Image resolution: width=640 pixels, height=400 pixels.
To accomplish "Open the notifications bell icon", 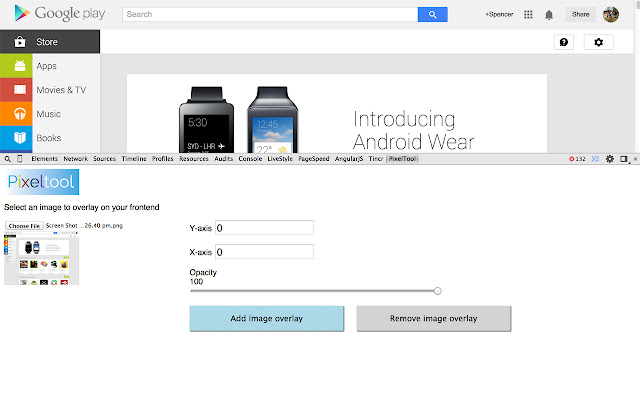I will click(549, 15).
